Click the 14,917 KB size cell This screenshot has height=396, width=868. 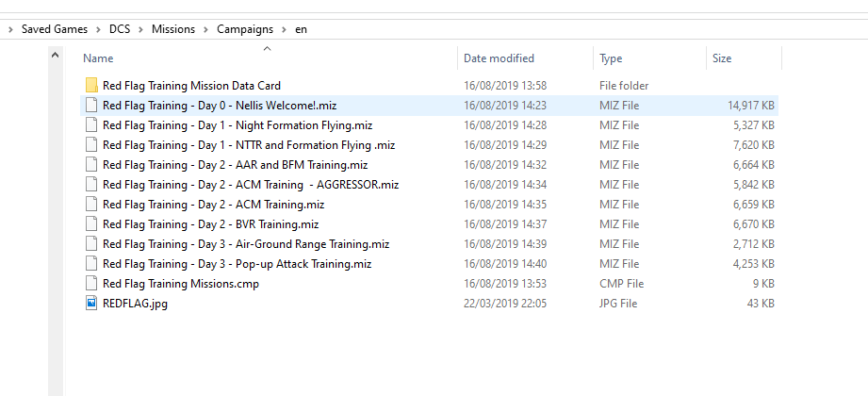(750, 106)
